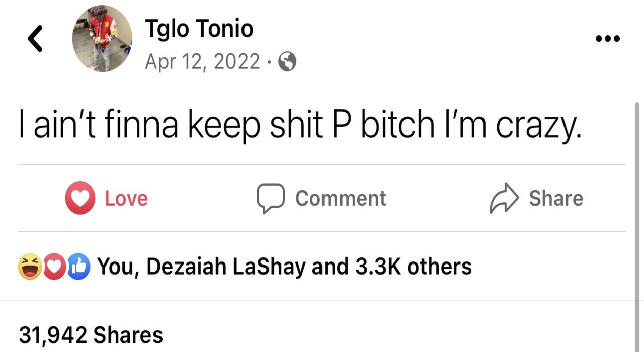Click the comment speech bubble icon
This screenshot has width=644, height=352.
271,198
